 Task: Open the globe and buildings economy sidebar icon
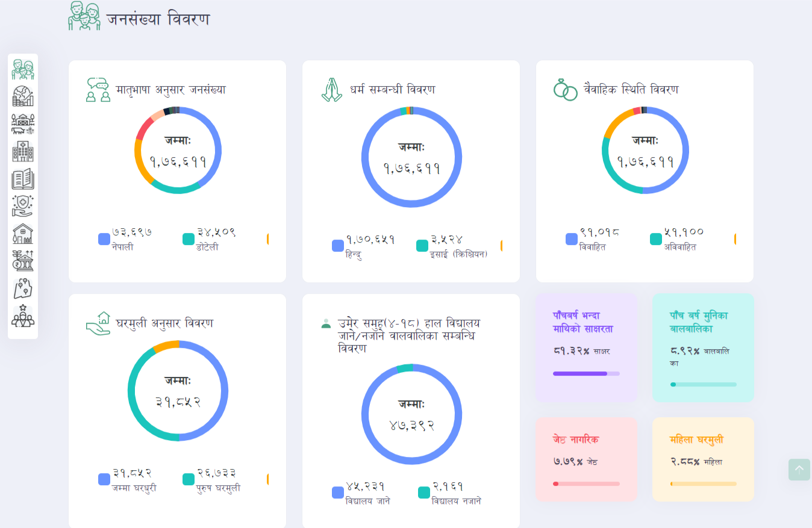[x=23, y=97]
